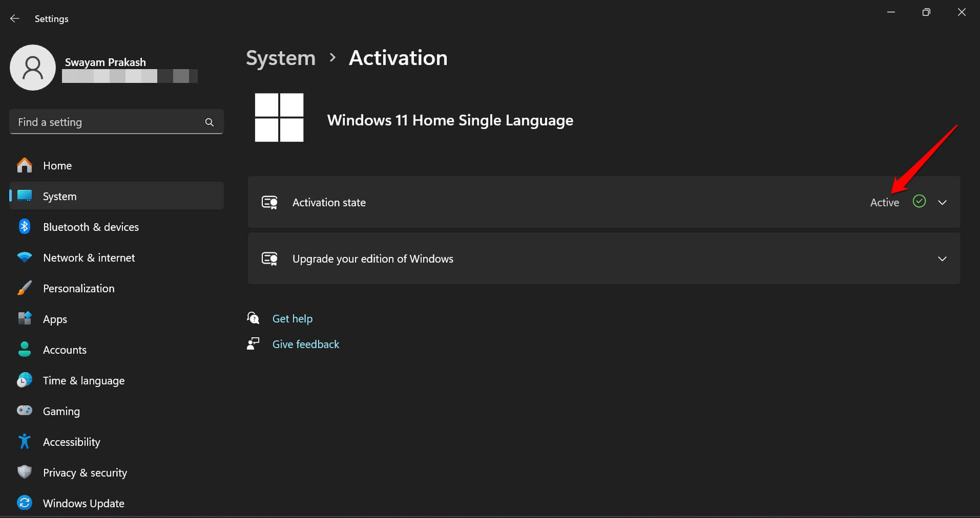Screen dimensions: 980x518
Task: Click the user profile avatar icon
Action: [x=33, y=68]
